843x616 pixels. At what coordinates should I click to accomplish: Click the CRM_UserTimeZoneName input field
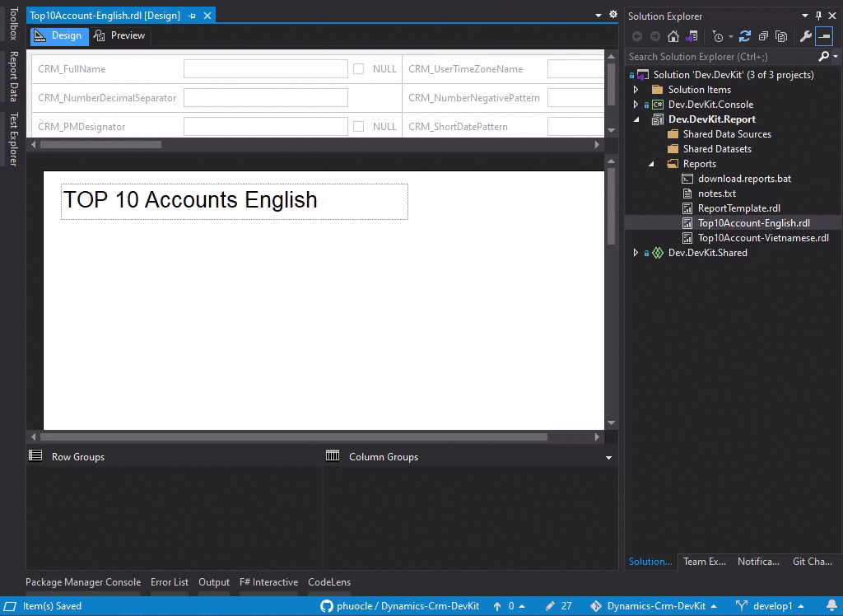click(x=576, y=69)
